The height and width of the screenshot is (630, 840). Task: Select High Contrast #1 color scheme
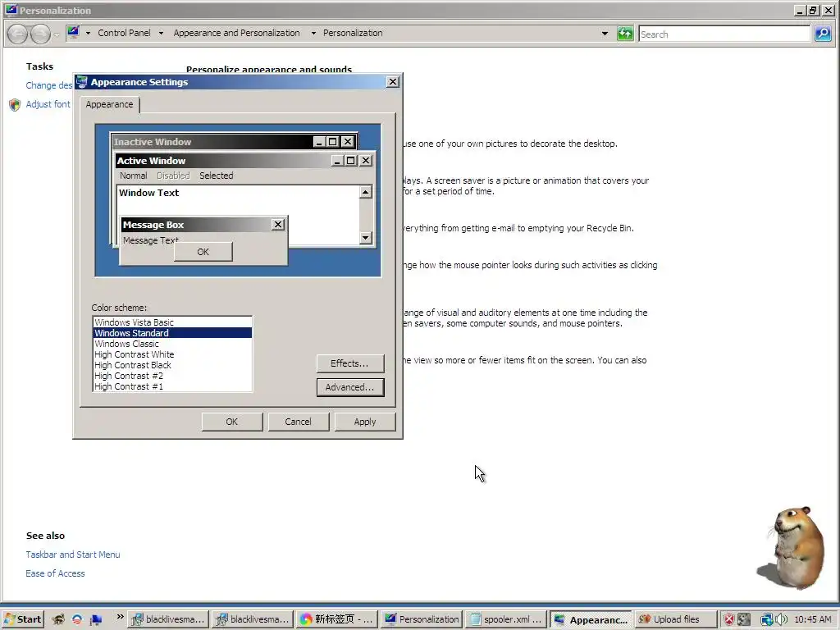click(172, 386)
